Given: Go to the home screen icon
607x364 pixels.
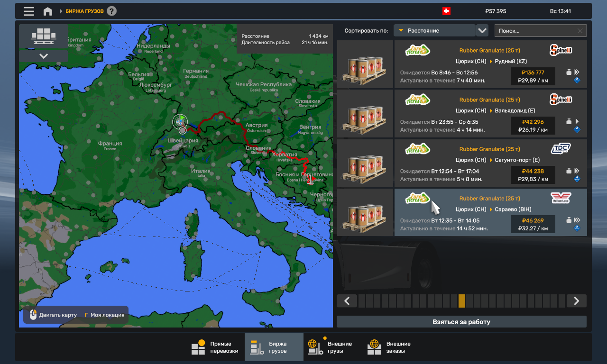Looking at the screenshot, I should point(48,11).
